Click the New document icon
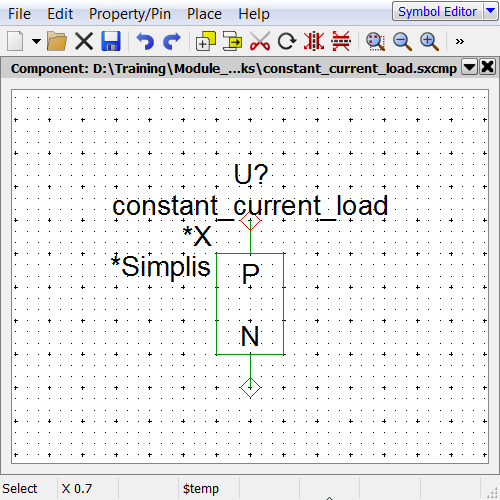Screen dimensions: 500x500 coord(15,41)
